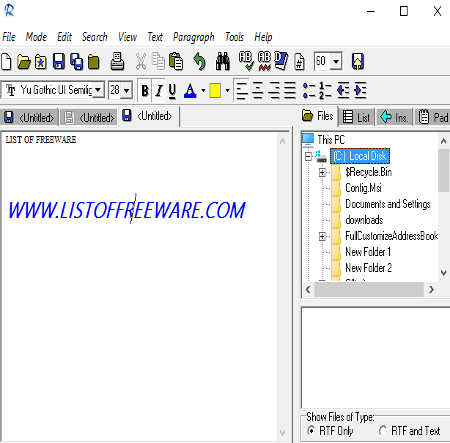Collapse the C: Local Disk tree node

[308, 156]
